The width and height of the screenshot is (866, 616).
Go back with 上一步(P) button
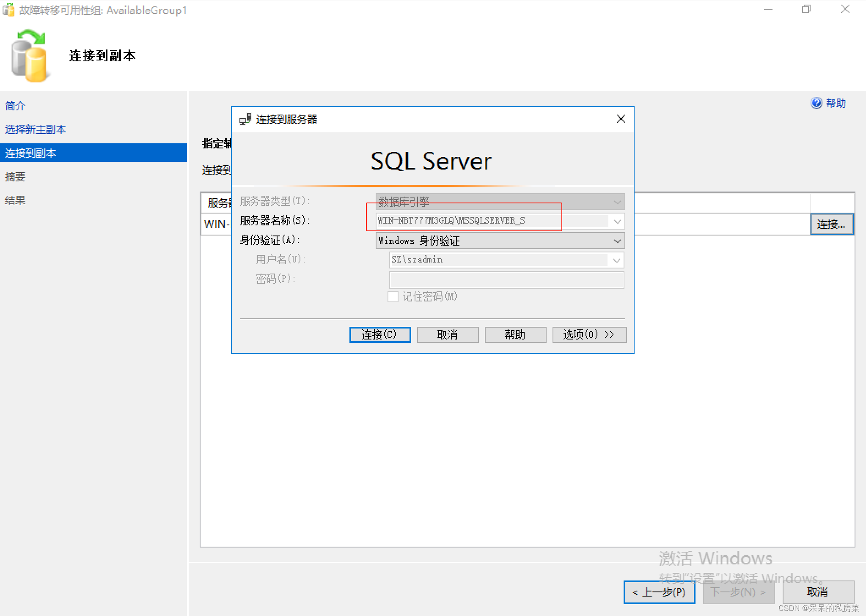[x=659, y=592]
